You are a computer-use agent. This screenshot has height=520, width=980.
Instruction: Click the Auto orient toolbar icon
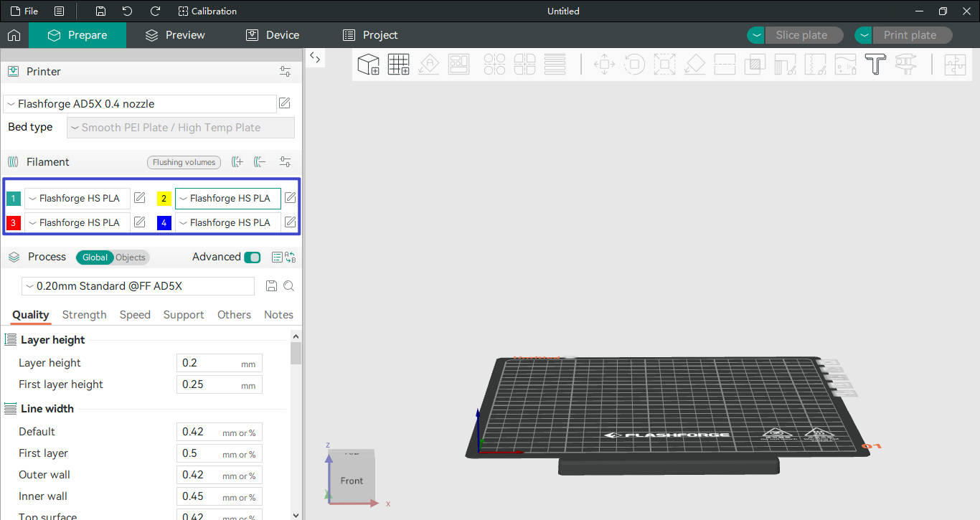tap(429, 64)
